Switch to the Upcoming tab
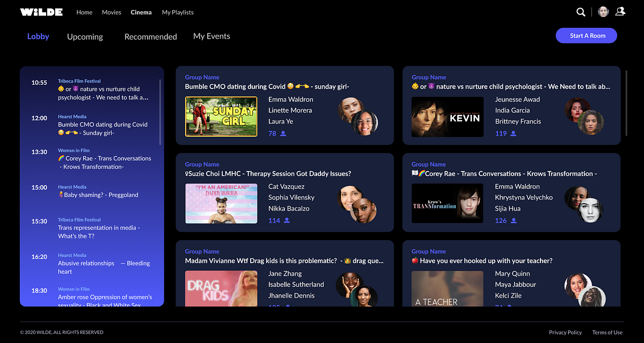Screen dimensions: 644x343 click(x=85, y=36)
